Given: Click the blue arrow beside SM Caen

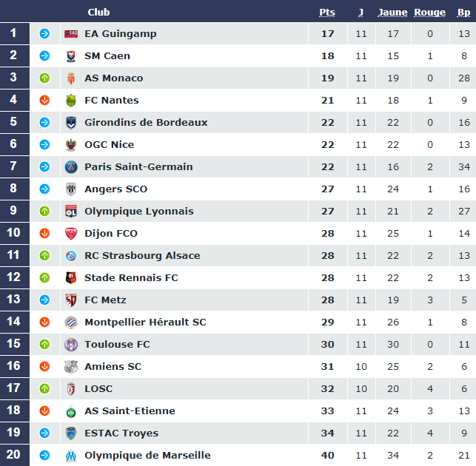Looking at the screenshot, I should (44, 56).
